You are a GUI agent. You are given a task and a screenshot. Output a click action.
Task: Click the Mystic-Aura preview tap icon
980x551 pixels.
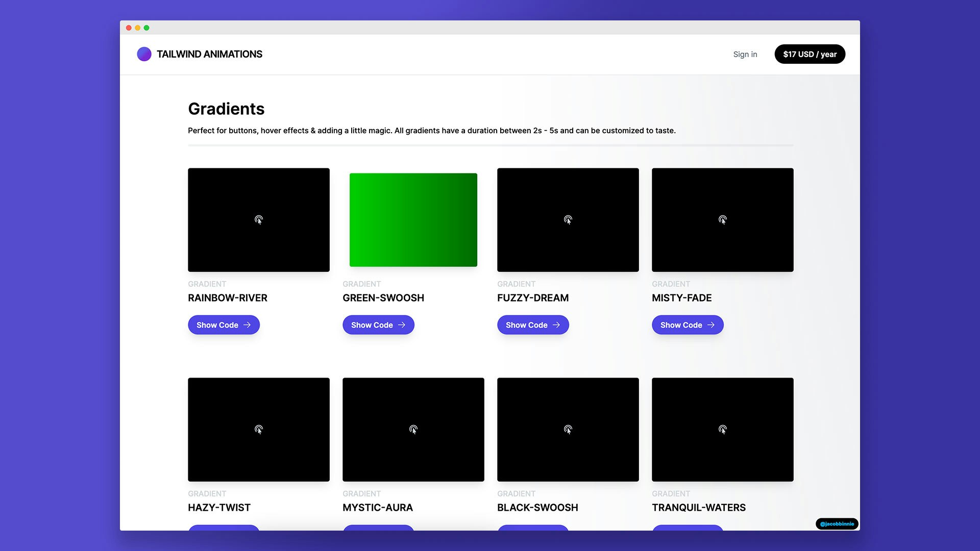point(413,430)
